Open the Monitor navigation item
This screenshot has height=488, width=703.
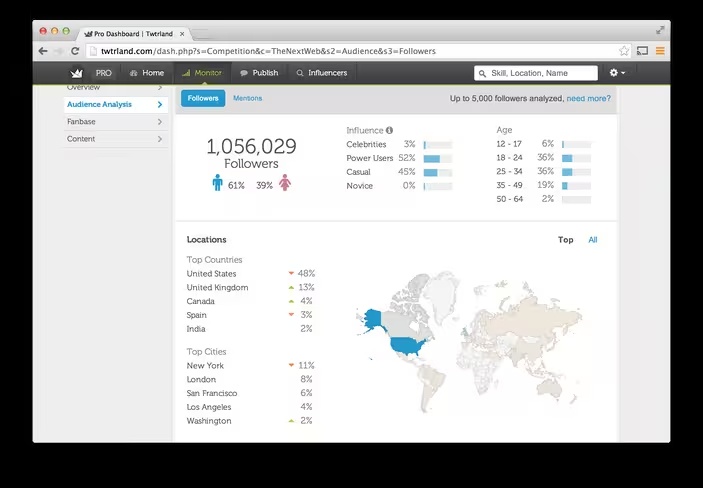(x=202, y=73)
